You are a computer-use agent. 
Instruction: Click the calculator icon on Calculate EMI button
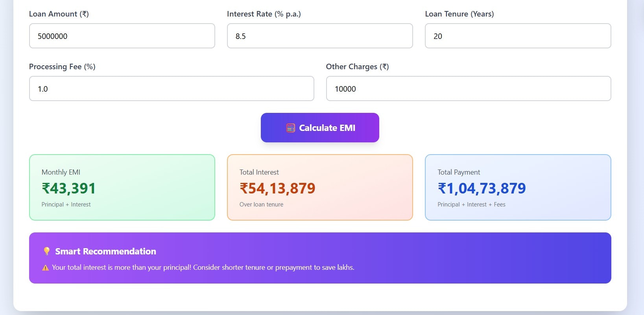(x=290, y=128)
